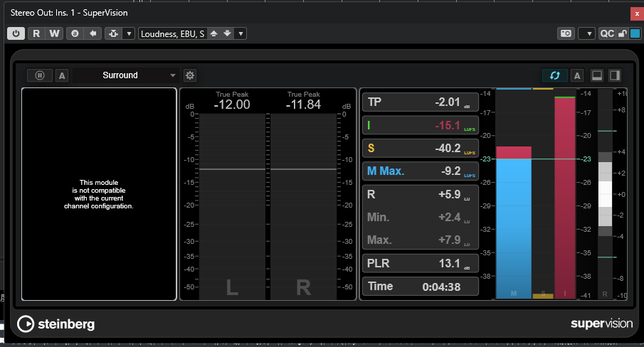This screenshot has width=644, height=347.
Task: Click the open padlock icon
Action: click(x=623, y=33)
